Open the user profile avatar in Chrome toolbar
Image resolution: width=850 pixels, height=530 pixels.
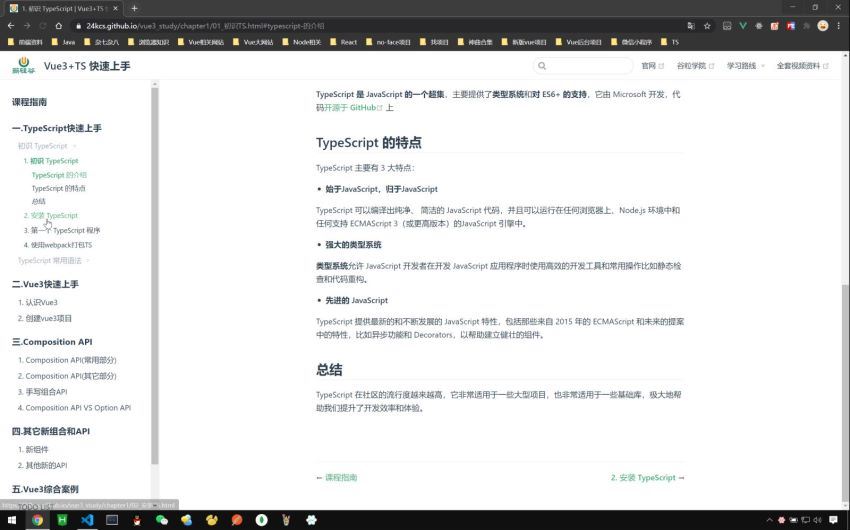tap(823, 25)
